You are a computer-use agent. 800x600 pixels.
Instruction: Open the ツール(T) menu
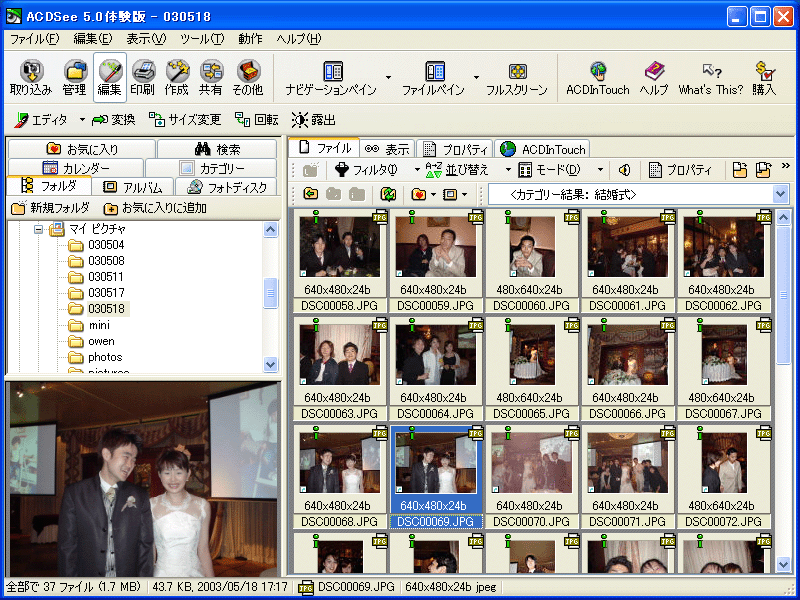202,39
